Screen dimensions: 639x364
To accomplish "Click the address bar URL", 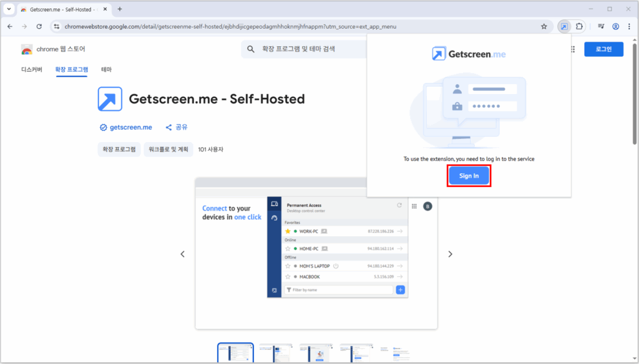I will [x=230, y=26].
